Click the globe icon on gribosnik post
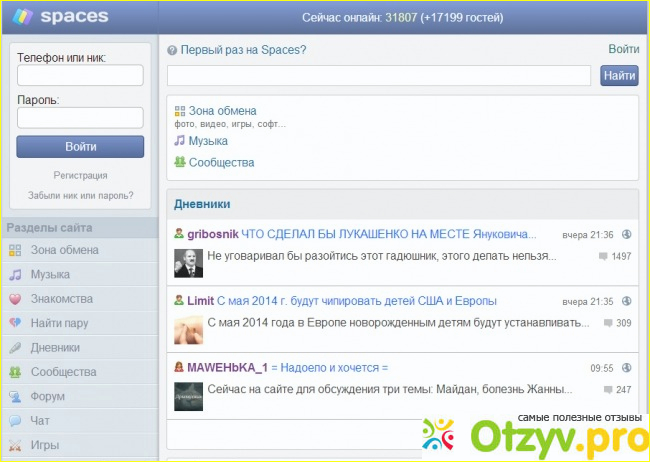 tap(627, 235)
